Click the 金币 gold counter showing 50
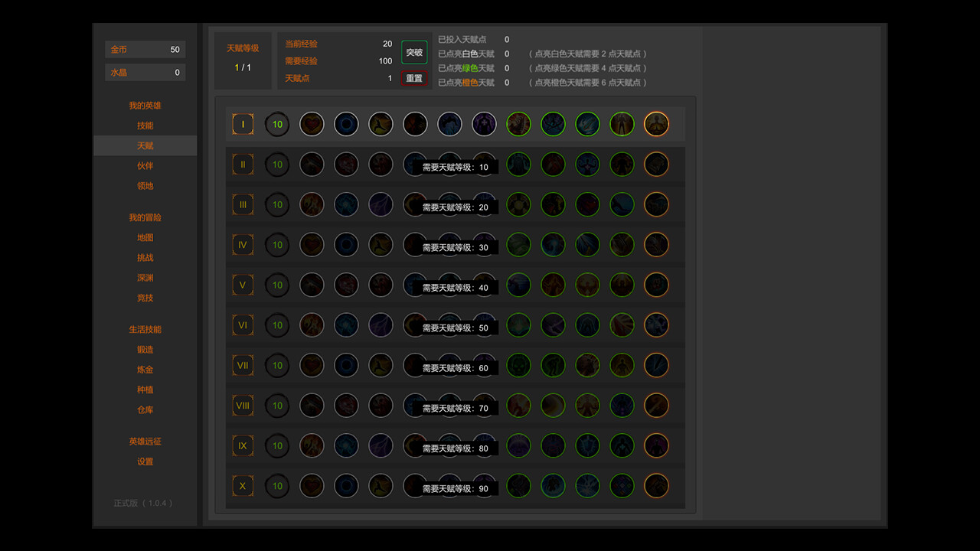The width and height of the screenshot is (980, 551). (x=145, y=48)
